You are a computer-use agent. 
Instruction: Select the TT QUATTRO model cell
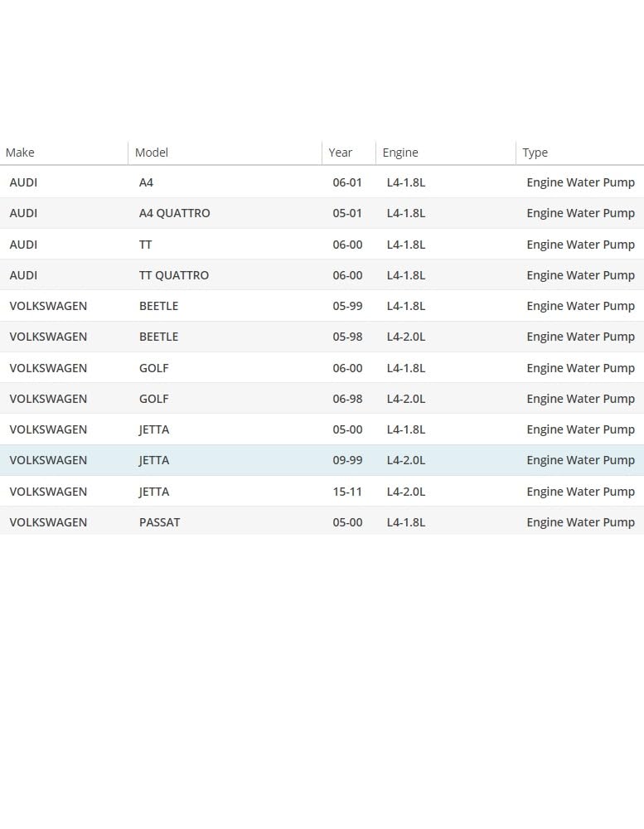174,275
